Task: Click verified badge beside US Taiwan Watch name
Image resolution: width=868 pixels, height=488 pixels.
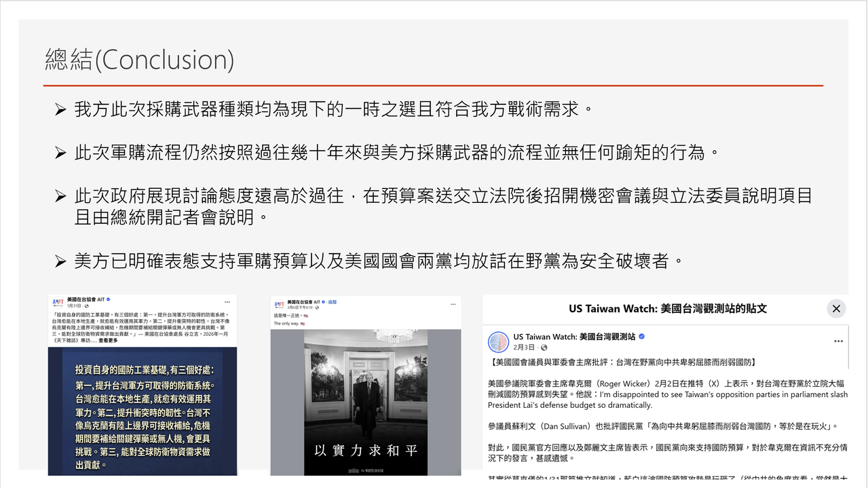Action: tap(641, 337)
